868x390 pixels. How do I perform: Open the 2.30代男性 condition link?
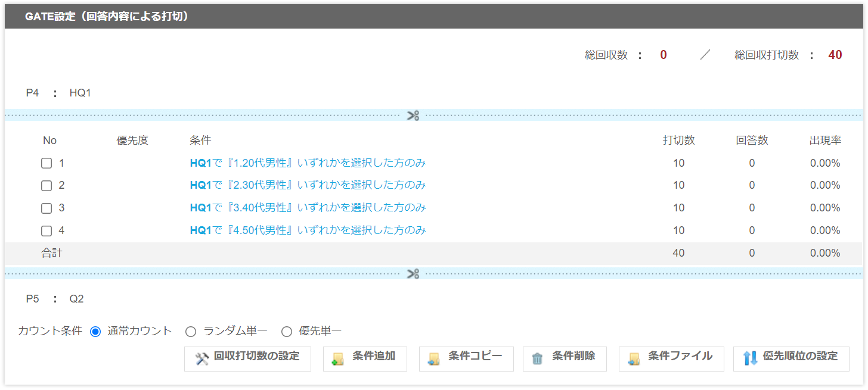click(308, 186)
